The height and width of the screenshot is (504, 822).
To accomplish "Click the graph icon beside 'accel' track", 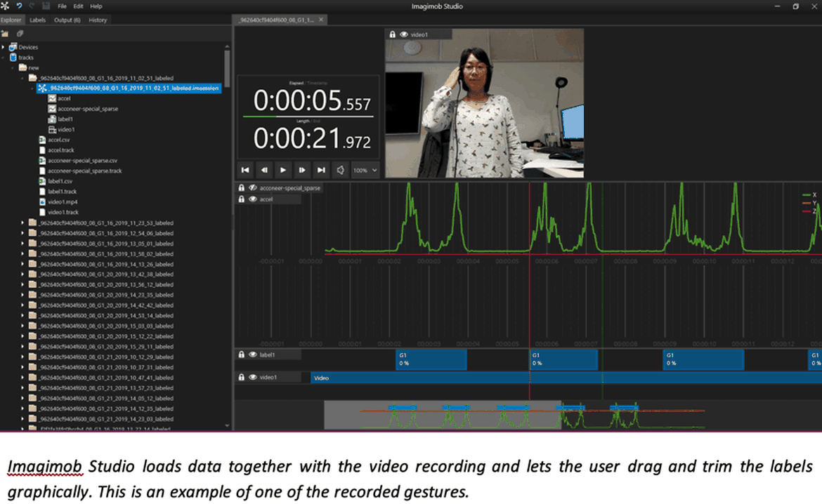I will pos(52,98).
